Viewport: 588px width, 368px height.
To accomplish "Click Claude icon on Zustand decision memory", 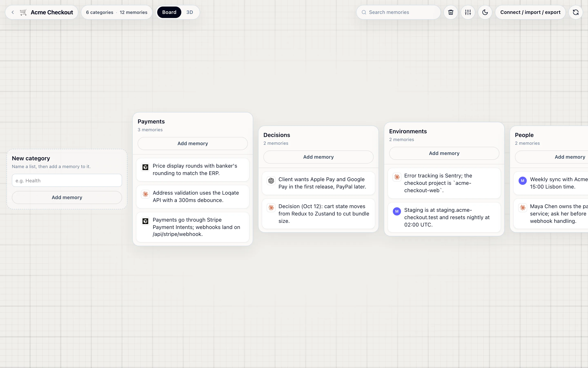I will point(271,208).
